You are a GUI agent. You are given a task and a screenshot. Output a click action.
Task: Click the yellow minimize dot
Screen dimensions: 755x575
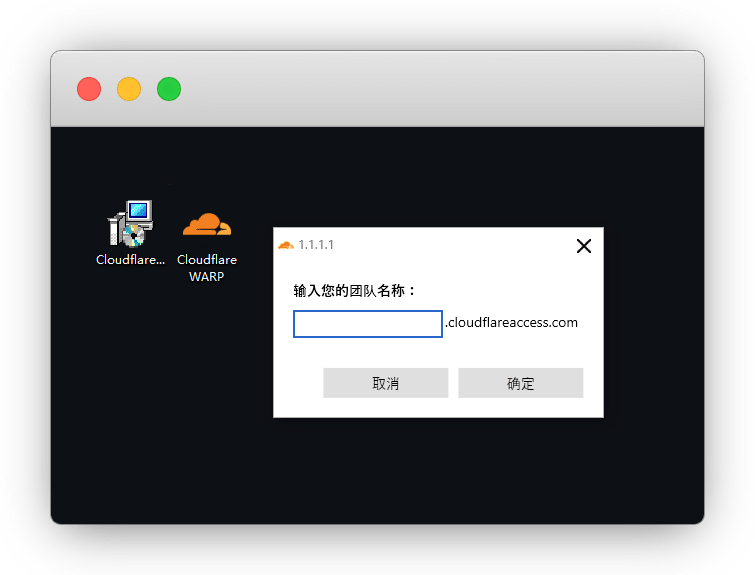[129, 89]
